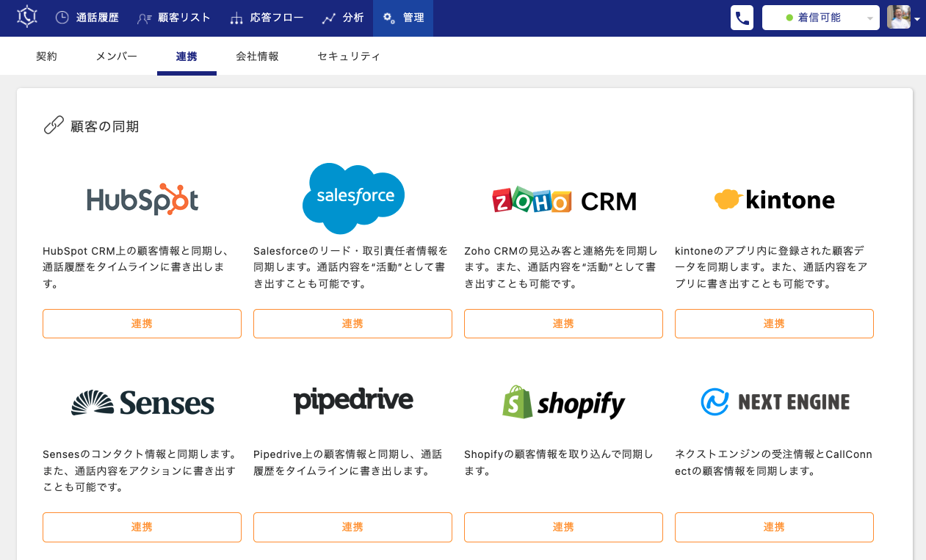Viewport: 926px width, 560px height.
Task: Switch to the 契約 tab
Action: 46,57
